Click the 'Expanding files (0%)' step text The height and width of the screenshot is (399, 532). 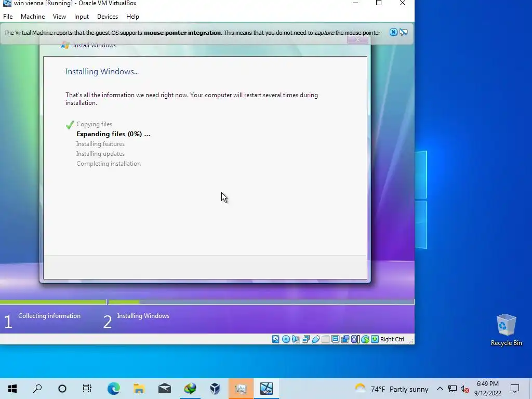tap(113, 134)
